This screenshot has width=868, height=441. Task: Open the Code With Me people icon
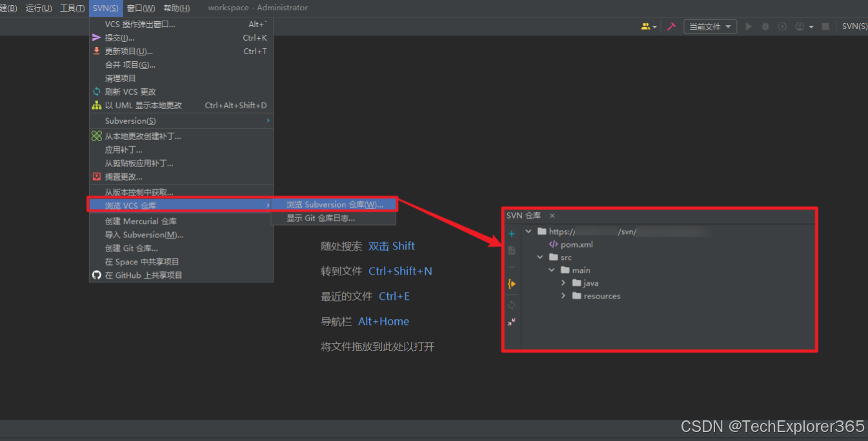[x=645, y=26]
